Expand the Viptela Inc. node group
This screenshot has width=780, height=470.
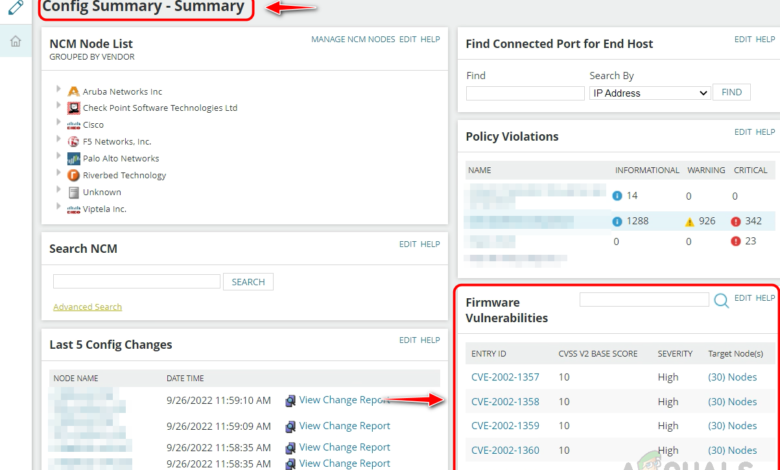pos(59,208)
